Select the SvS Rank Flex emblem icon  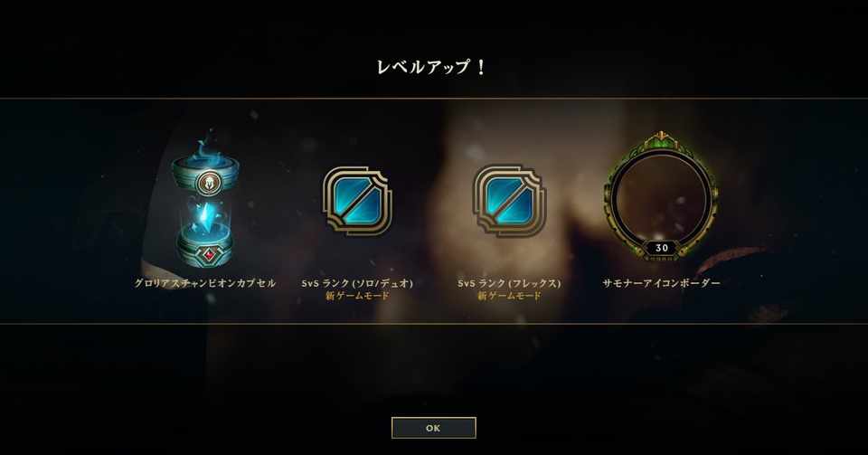pos(509,201)
